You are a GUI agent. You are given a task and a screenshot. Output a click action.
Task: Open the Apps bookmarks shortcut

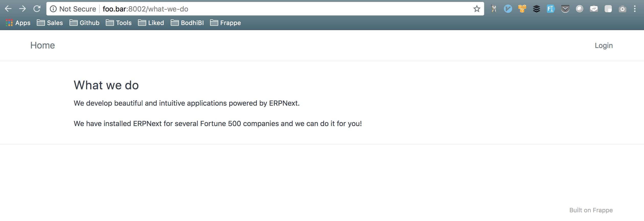pyautogui.click(x=18, y=23)
